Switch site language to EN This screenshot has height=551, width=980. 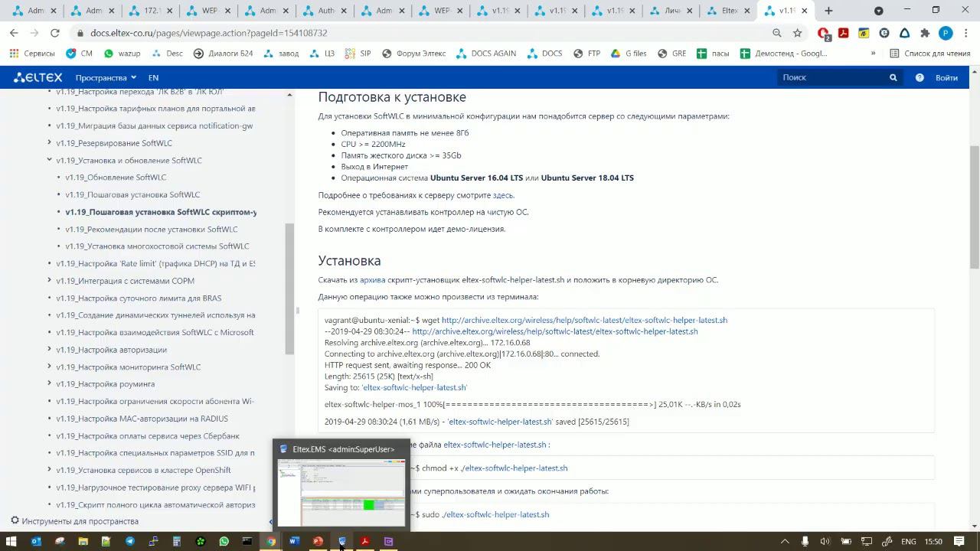pyautogui.click(x=153, y=77)
